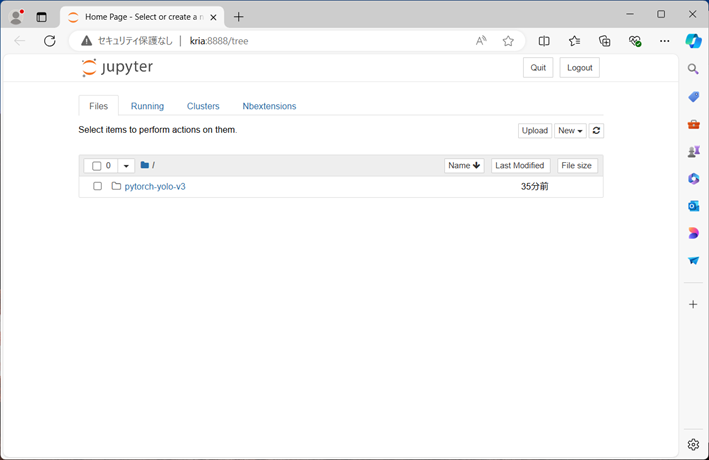Toggle the select-all items checkbox

97,166
